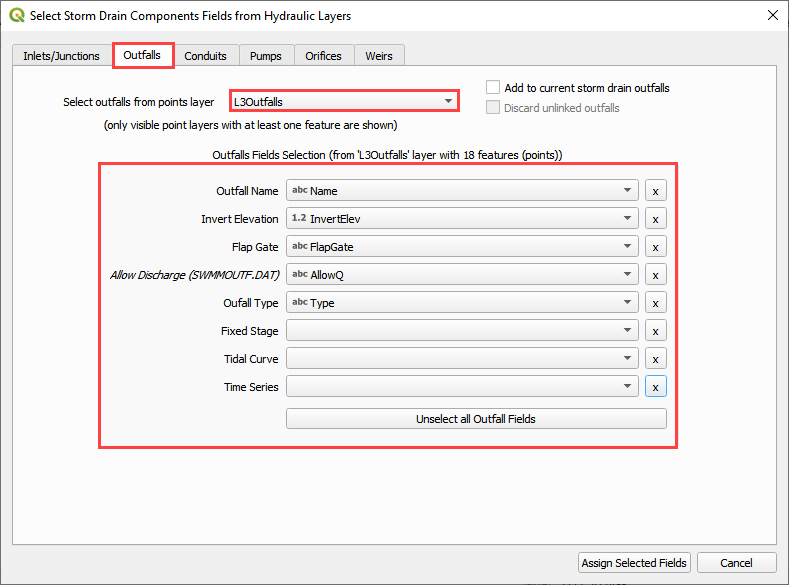Switch to the Inlets/Junctions tab
Viewport: 789px width, 585px height.
[61, 56]
